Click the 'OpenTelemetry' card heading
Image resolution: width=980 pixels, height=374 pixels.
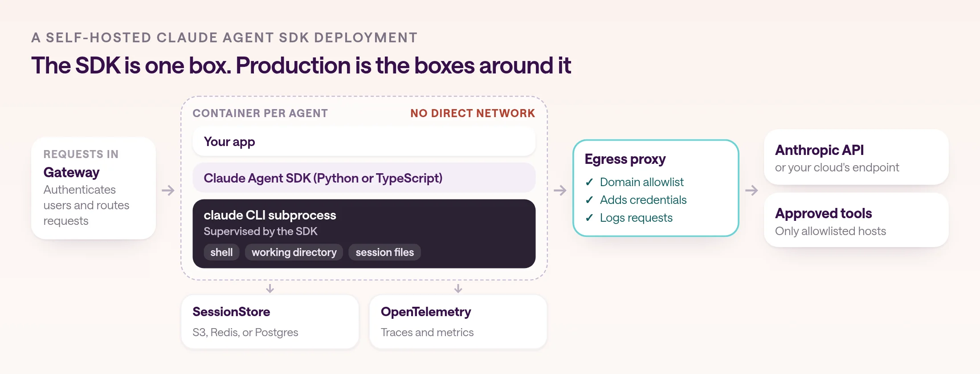pyautogui.click(x=425, y=312)
